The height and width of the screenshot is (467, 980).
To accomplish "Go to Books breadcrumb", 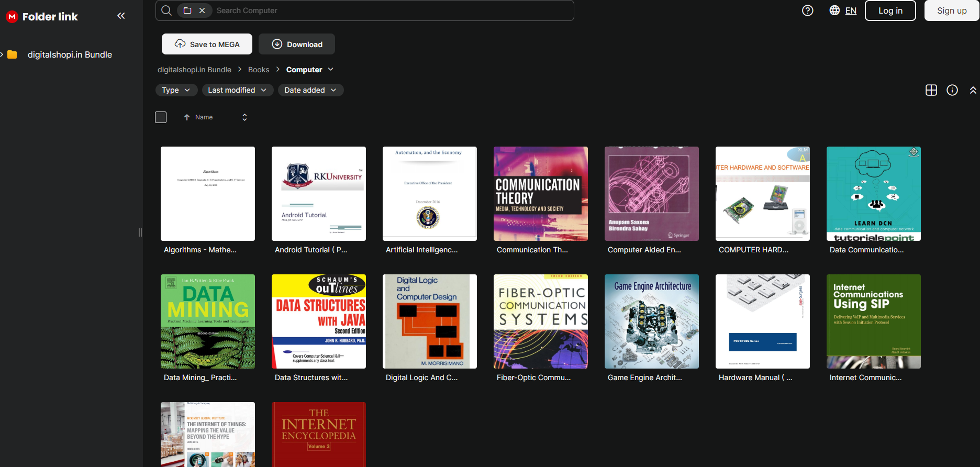I will [x=259, y=70].
